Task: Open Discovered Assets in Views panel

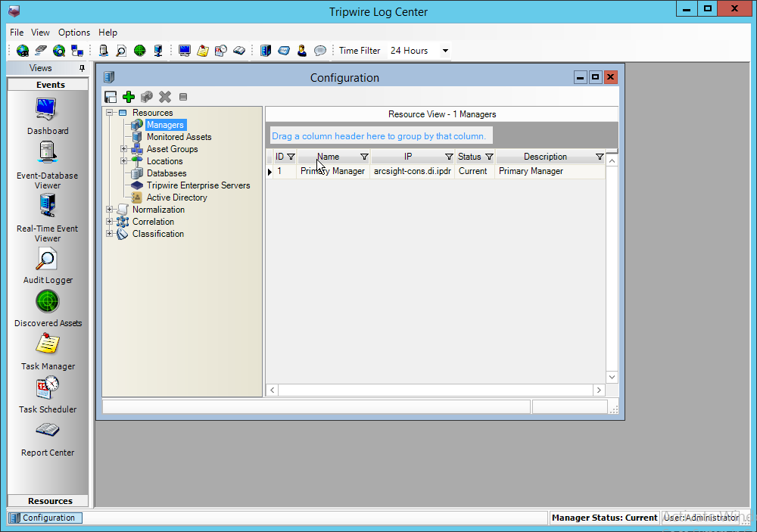Action: [47, 309]
